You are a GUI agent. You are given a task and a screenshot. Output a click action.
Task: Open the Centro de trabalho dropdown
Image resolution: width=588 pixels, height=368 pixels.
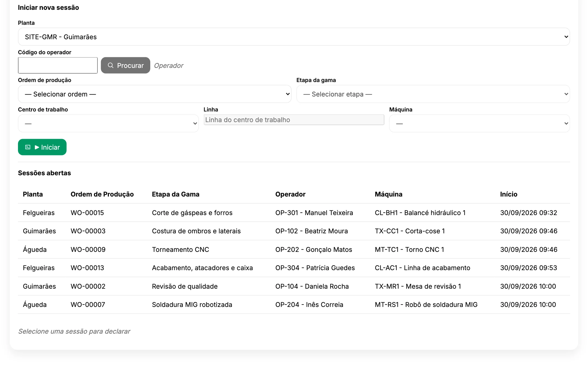(108, 123)
